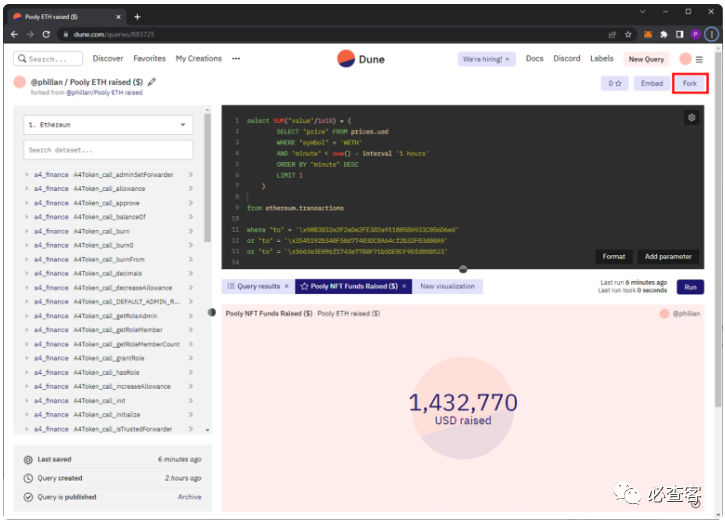Image resolution: width=725 pixels, height=526 pixels.
Task: Click the Dune logo
Action: (x=361, y=59)
